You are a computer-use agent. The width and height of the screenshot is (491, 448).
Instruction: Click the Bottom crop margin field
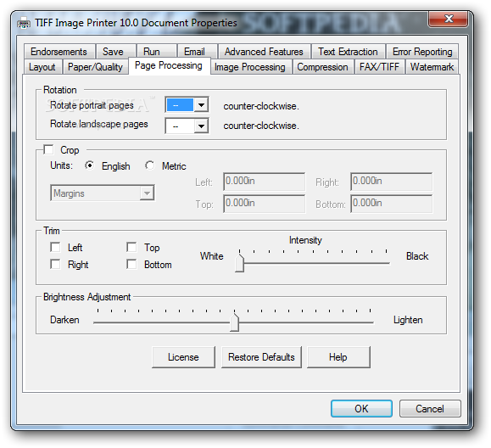392,204
